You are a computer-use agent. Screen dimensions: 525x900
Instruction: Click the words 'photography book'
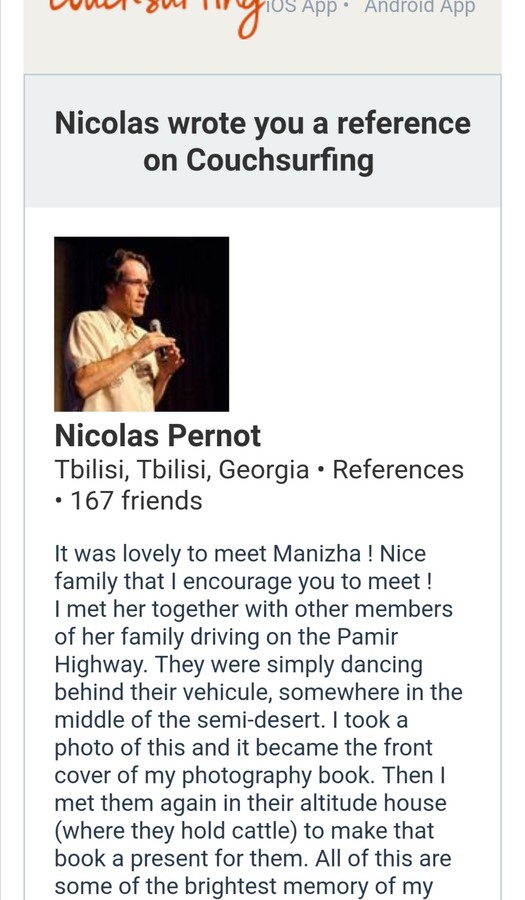click(278, 775)
